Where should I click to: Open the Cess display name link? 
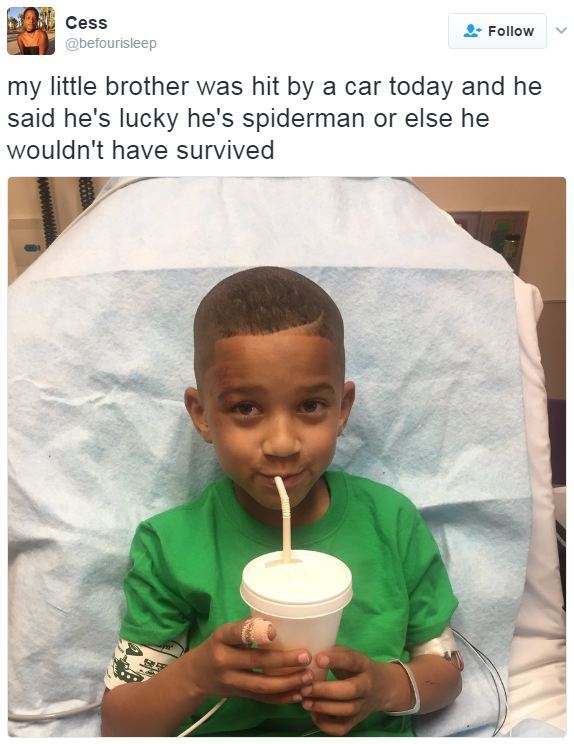pos(86,23)
